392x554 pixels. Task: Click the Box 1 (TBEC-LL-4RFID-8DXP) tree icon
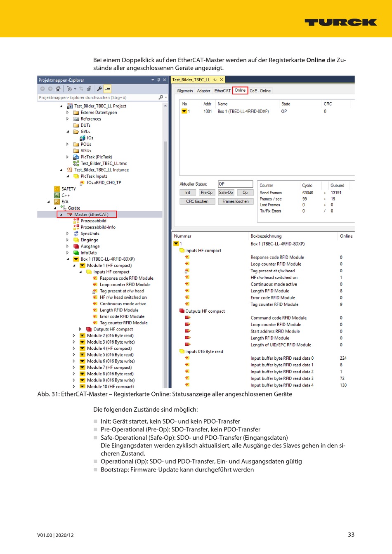(76, 259)
